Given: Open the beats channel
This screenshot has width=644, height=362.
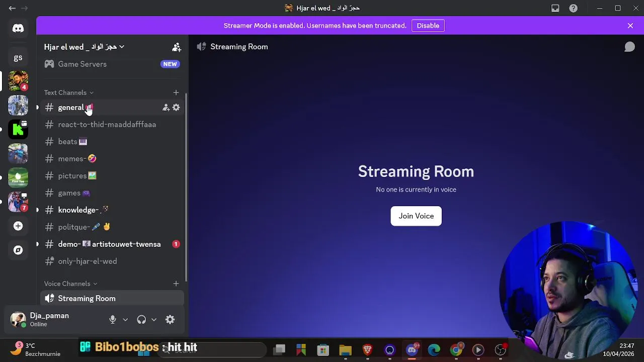Looking at the screenshot, I should (112, 142).
